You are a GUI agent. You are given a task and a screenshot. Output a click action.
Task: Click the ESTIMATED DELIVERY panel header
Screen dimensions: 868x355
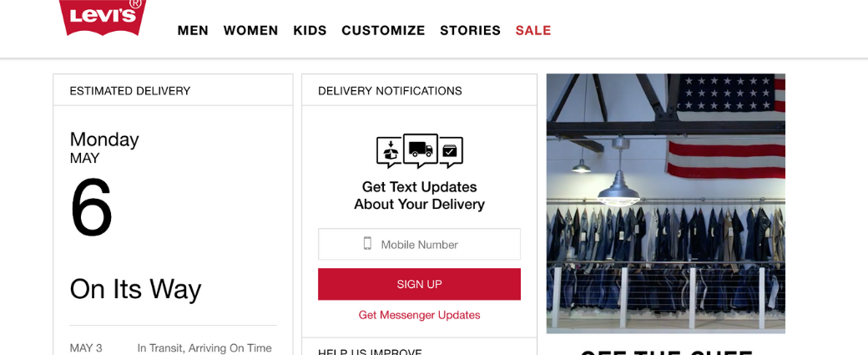point(130,91)
